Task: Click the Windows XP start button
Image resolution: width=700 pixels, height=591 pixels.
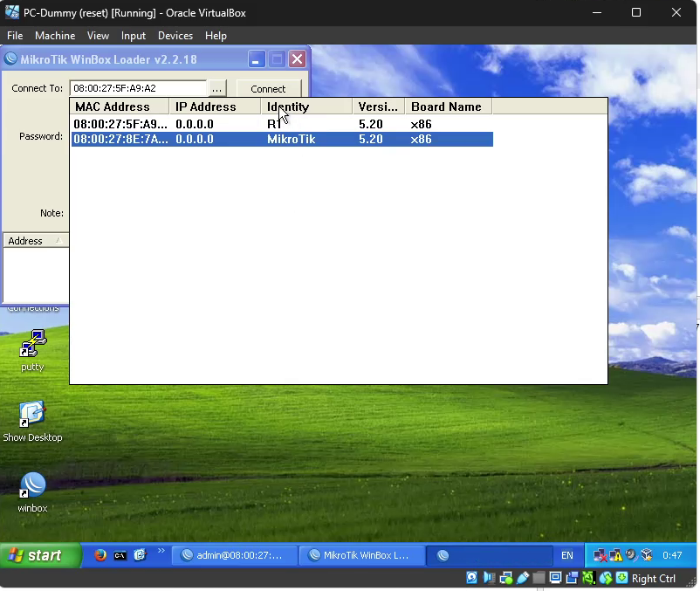Action: pos(41,555)
